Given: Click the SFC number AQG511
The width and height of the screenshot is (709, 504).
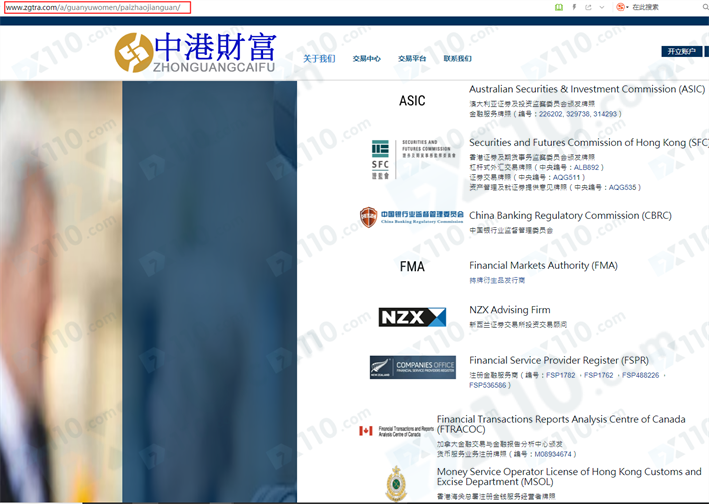Looking at the screenshot, I should click(566, 177).
